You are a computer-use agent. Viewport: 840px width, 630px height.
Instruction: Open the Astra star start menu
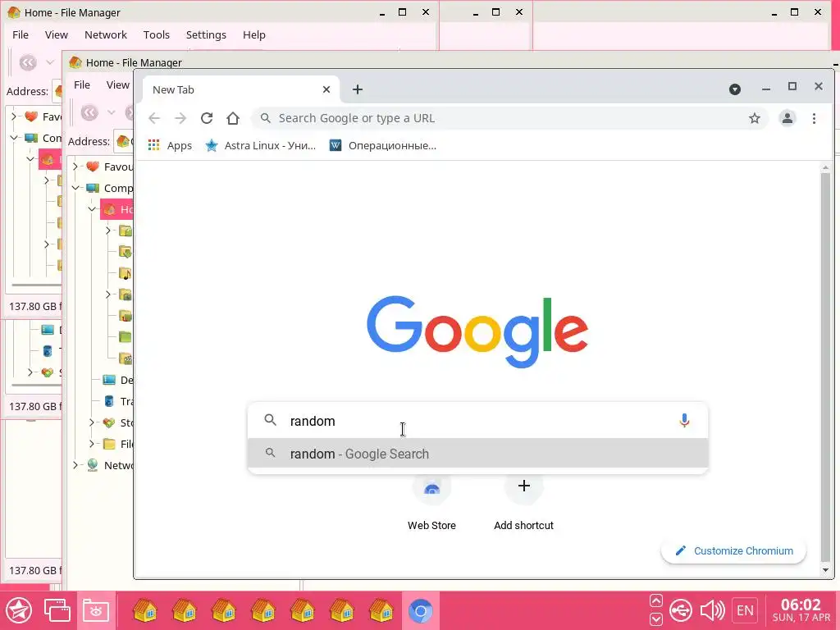[19, 610]
